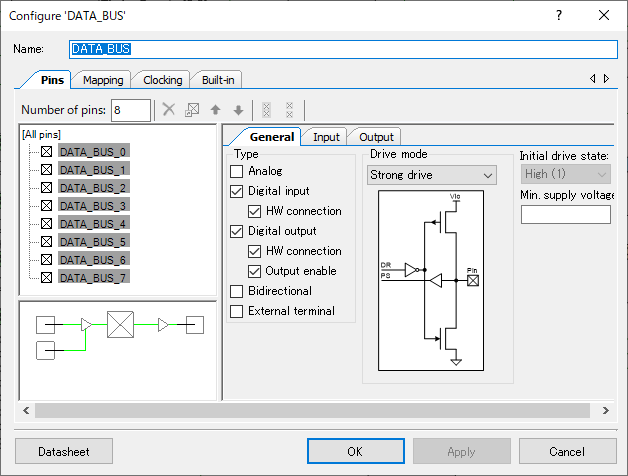The image size is (628, 476).
Task: Select DATA_BUS_5 pin row
Action: point(93,242)
